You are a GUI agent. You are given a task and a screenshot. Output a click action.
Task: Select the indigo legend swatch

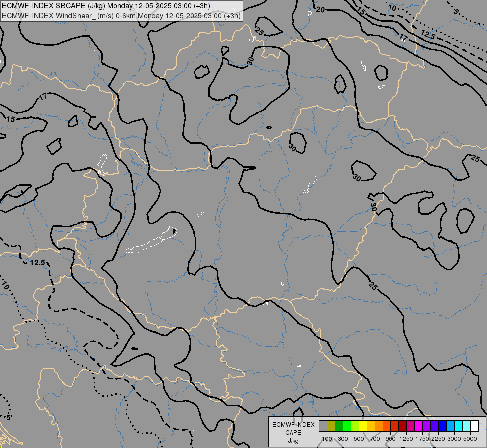pos(434,426)
